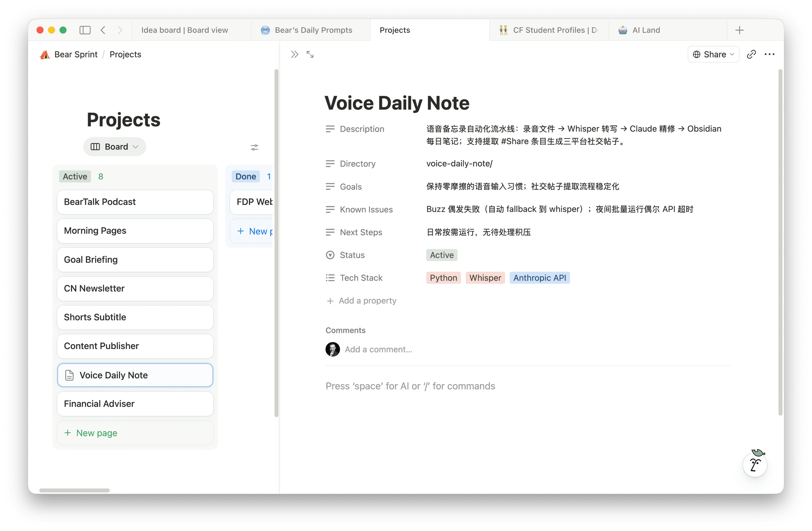The width and height of the screenshot is (812, 531).
Task: Open the Financial Adviser card
Action: 135,404
